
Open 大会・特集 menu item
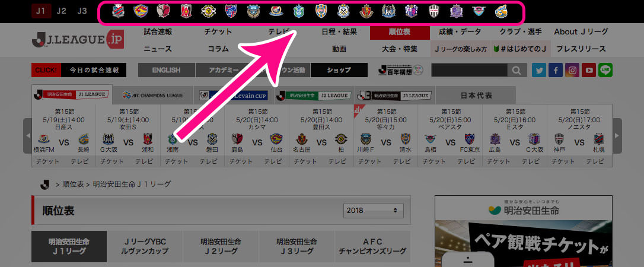pyautogui.click(x=400, y=49)
